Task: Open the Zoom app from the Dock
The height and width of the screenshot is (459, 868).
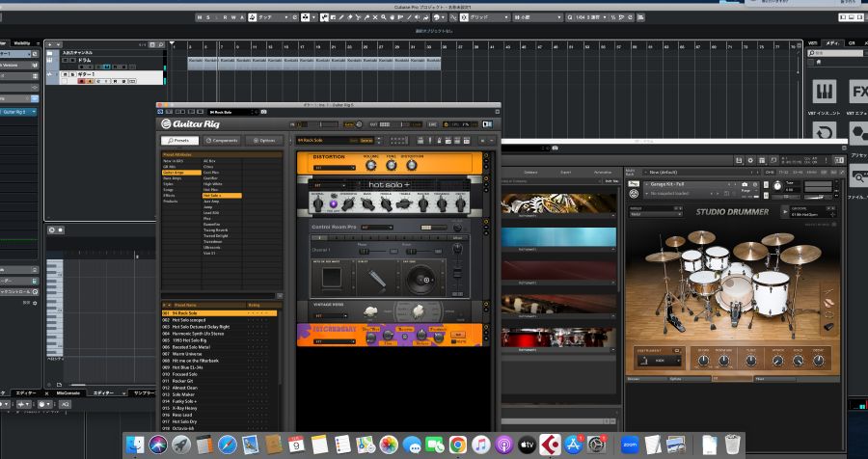Action: pyautogui.click(x=631, y=445)
